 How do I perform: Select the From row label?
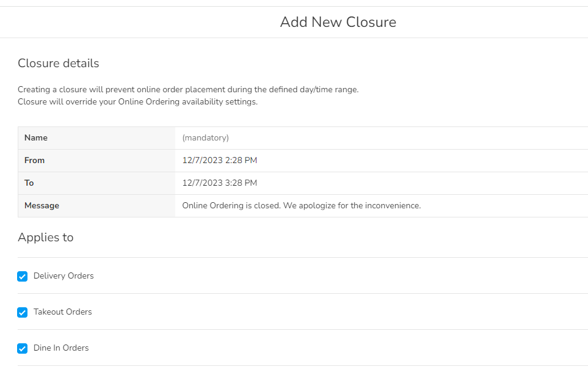pos(35,161)
